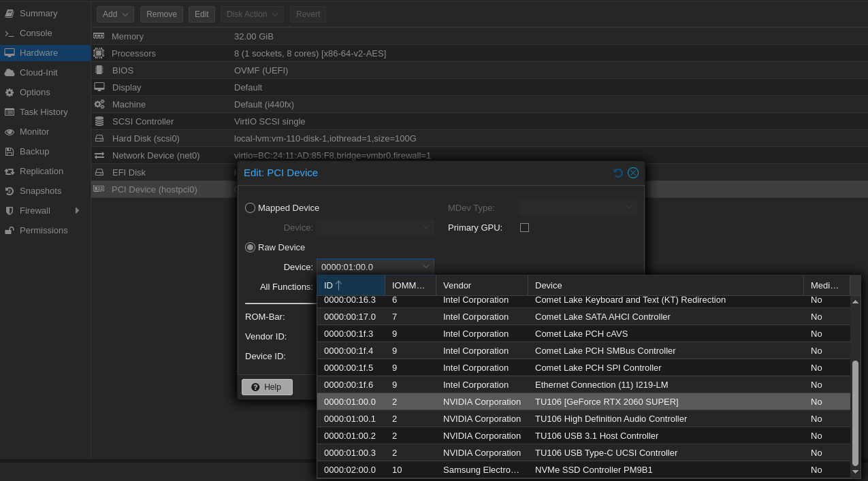
Task: Open the Summary tab
Action: point(45,14)
